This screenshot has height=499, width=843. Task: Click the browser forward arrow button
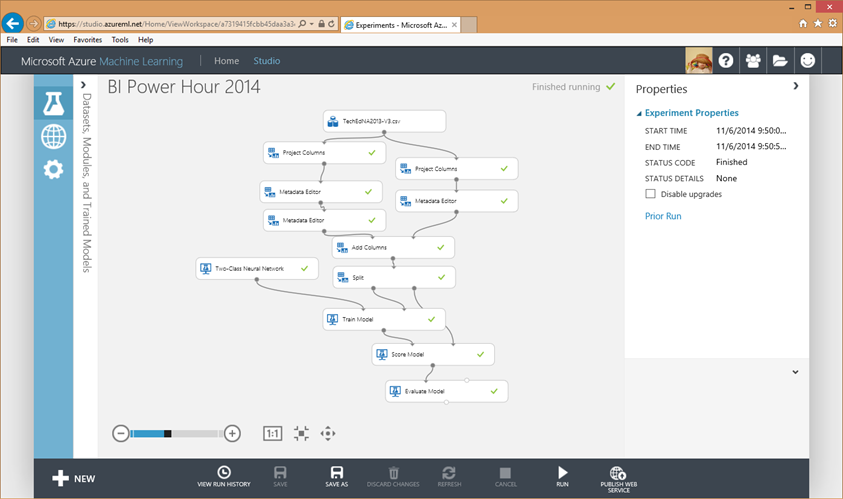point(33,24)
